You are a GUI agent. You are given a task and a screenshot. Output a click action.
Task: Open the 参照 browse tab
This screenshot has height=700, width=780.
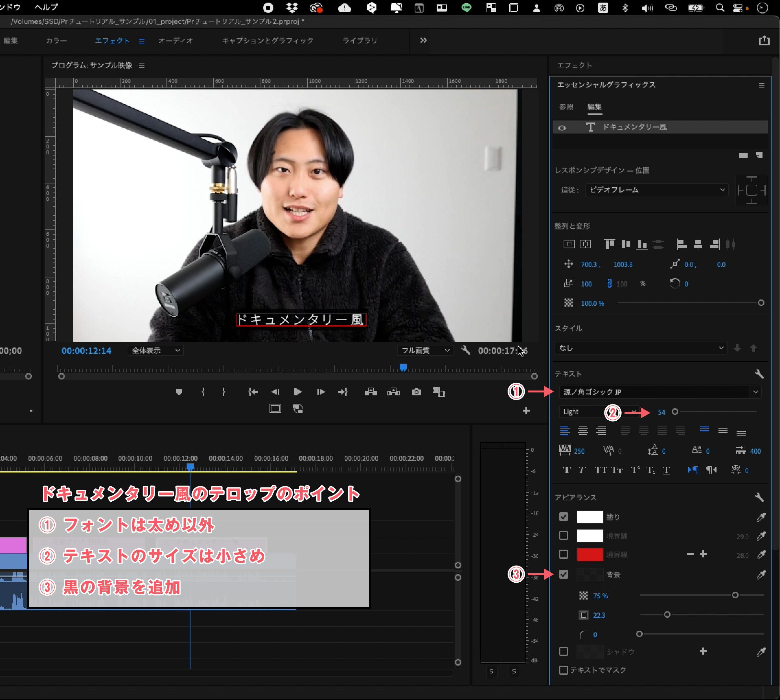[566, 107]
